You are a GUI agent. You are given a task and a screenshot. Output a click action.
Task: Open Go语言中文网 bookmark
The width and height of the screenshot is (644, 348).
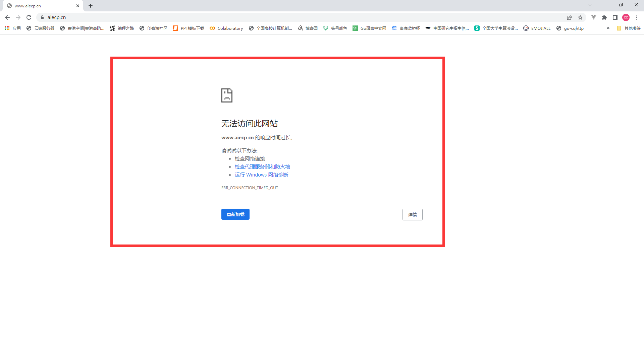pos(369,28)
